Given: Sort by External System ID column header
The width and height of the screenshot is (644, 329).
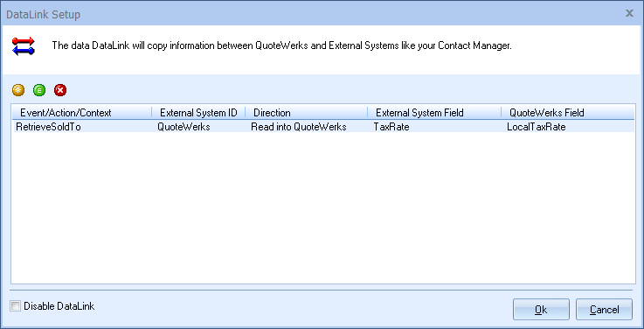Looking at the screenshot, I should (x=198, y=112).
